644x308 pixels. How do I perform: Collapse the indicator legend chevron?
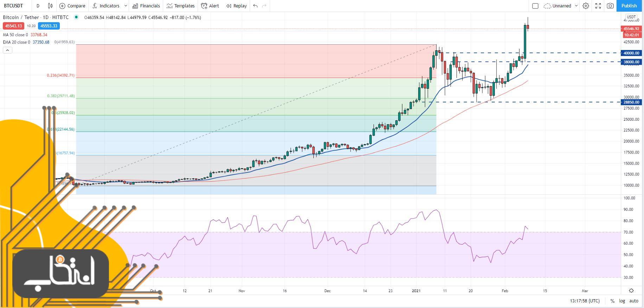7,50
